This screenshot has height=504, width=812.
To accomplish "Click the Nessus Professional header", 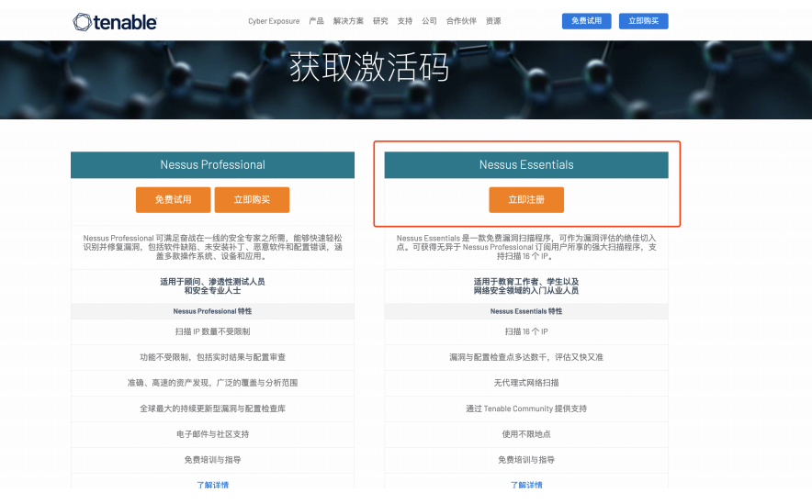I will [212, 165].
